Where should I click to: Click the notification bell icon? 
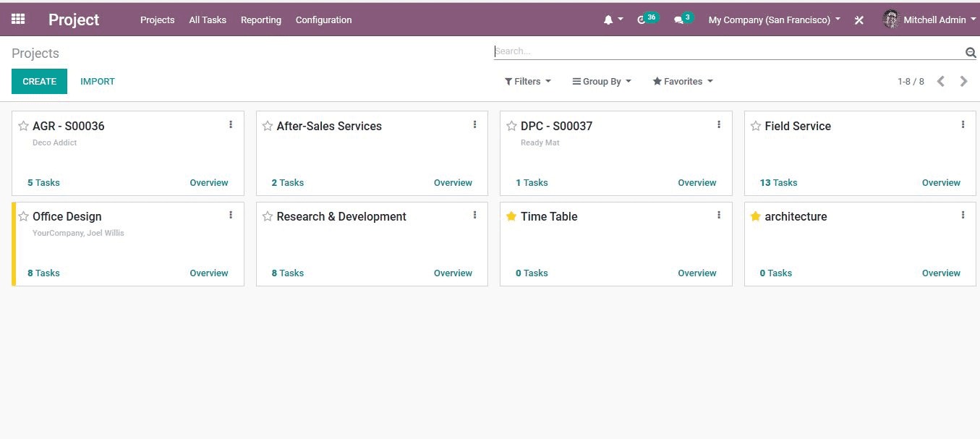(608, 20)
